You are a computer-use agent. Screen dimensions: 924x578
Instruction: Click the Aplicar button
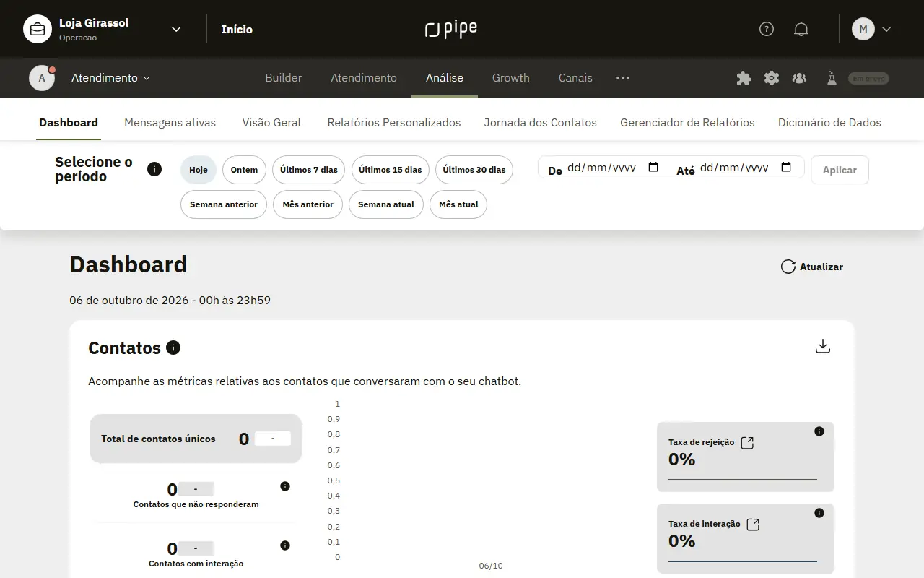pyautogui.click(x=840, y=170)
